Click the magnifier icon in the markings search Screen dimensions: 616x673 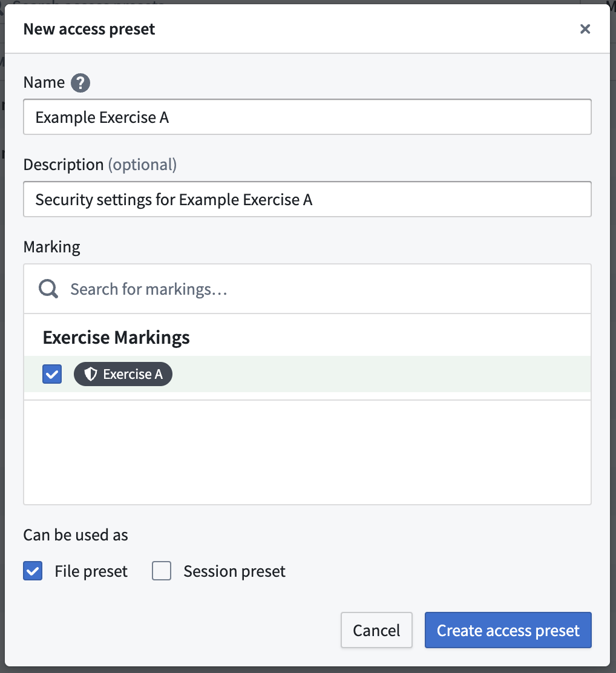point(47,288)
